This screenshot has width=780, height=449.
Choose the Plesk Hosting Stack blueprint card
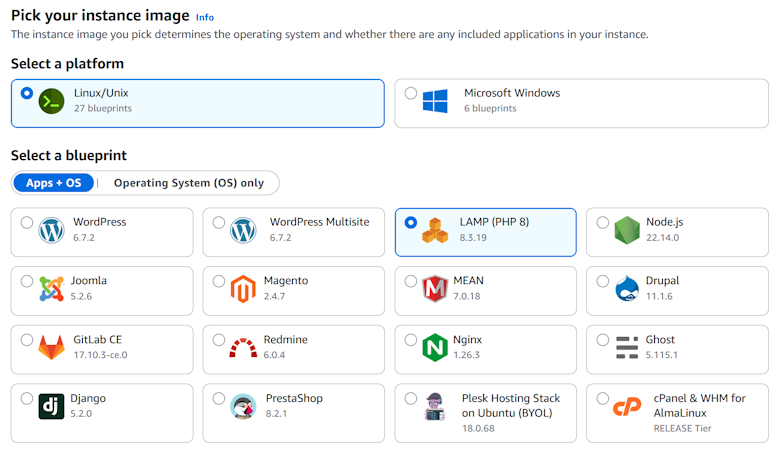(x=485, y=413)
